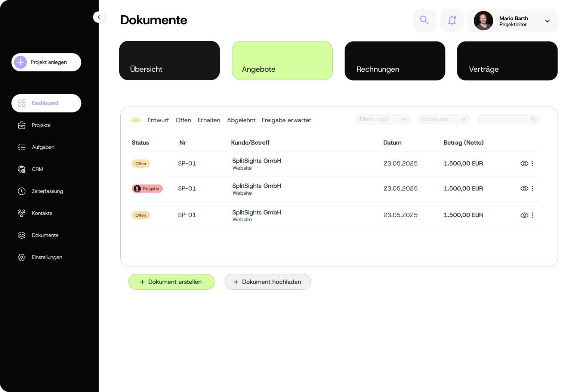Open Projekte from the sidebar
This screenshot has height=392, width=574.
point(41,125)
